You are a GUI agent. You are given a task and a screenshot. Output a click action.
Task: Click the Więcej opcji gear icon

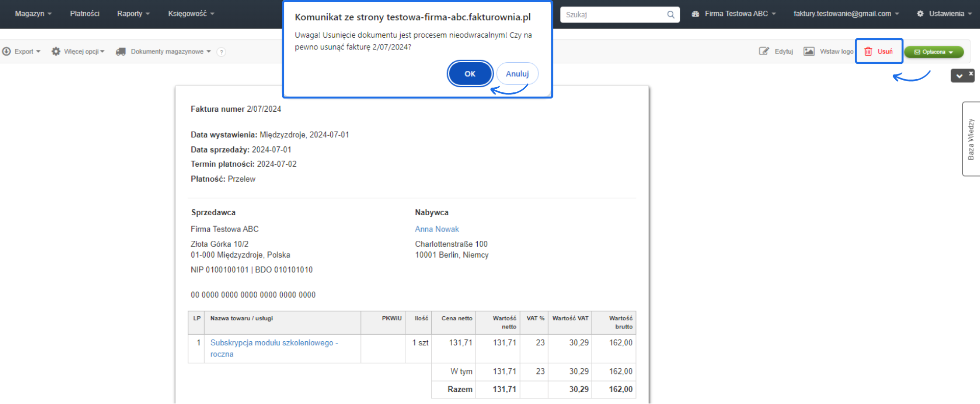click(x=56, y=52)
